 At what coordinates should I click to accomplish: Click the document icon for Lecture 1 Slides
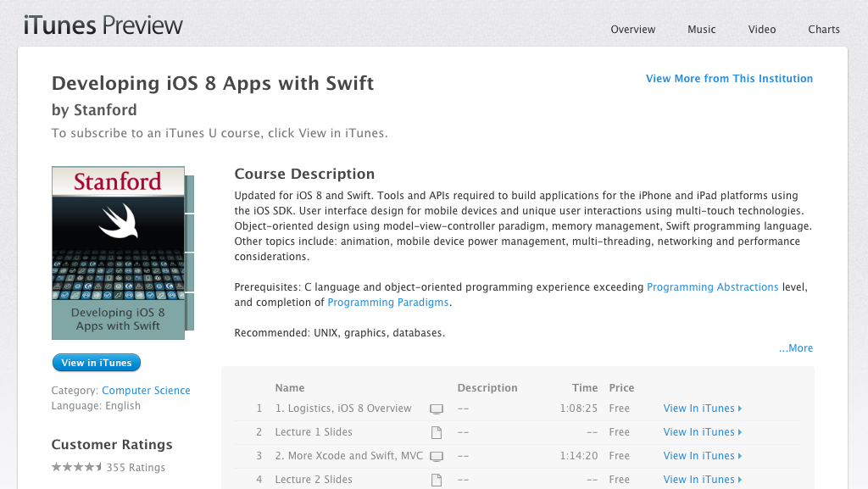437,432
